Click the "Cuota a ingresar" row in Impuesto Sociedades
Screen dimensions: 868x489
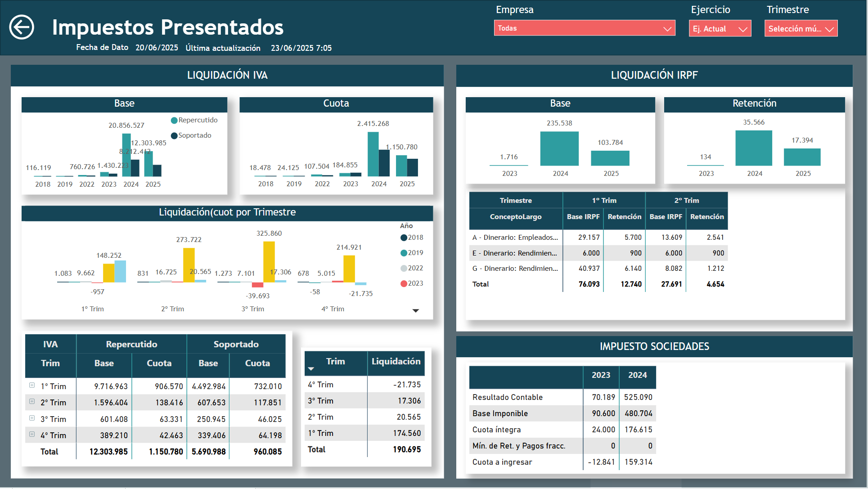502,462
